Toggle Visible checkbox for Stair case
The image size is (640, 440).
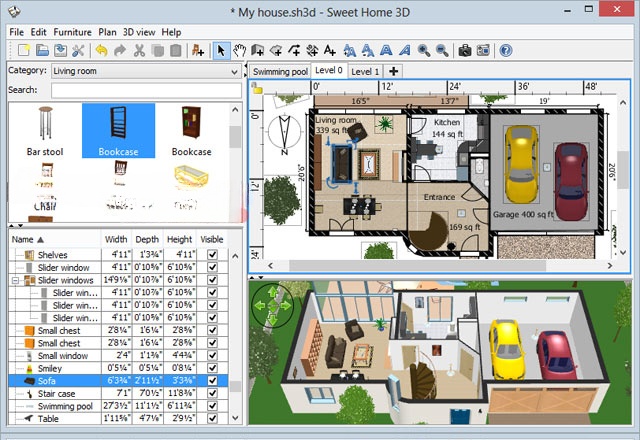pyautogui.click(x=212, y=393)
